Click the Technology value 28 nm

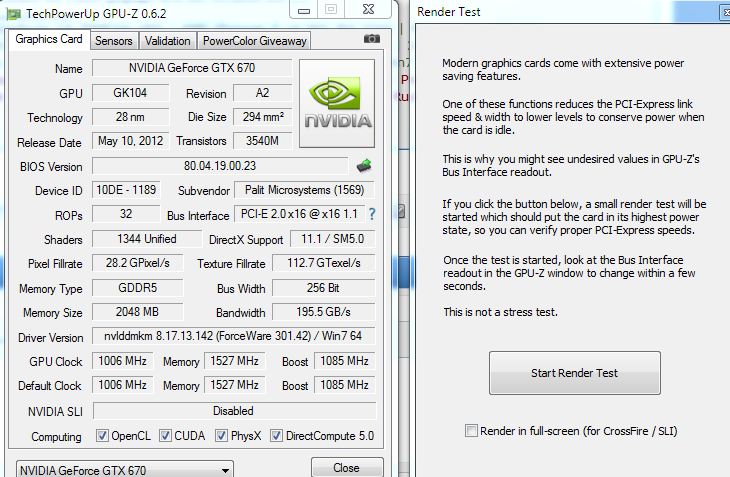point(130,117)
